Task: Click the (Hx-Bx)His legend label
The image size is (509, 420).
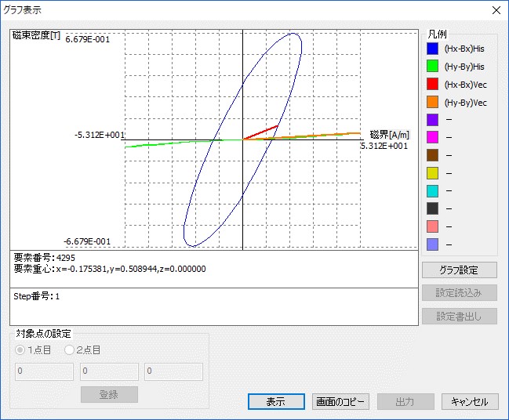Action: click(x=464, y=49)
